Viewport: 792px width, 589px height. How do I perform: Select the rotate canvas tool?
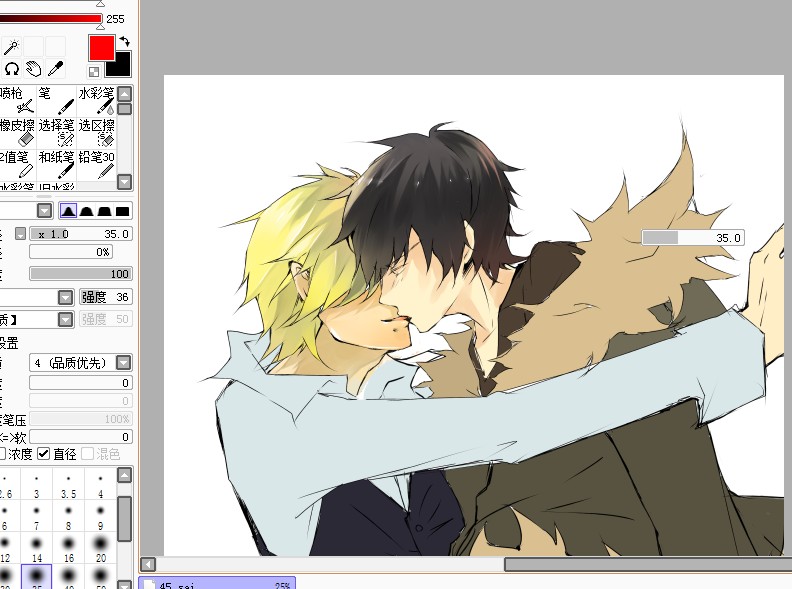(x=12, y=69)
